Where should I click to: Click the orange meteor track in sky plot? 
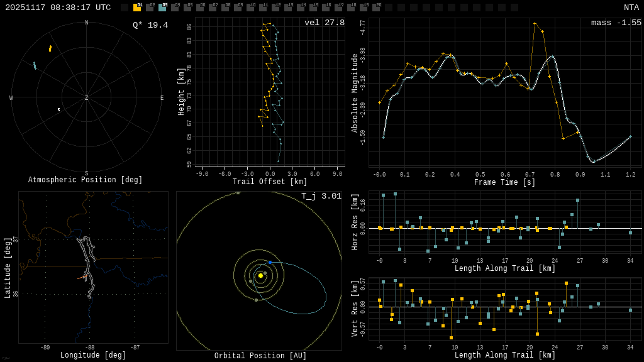50,48
